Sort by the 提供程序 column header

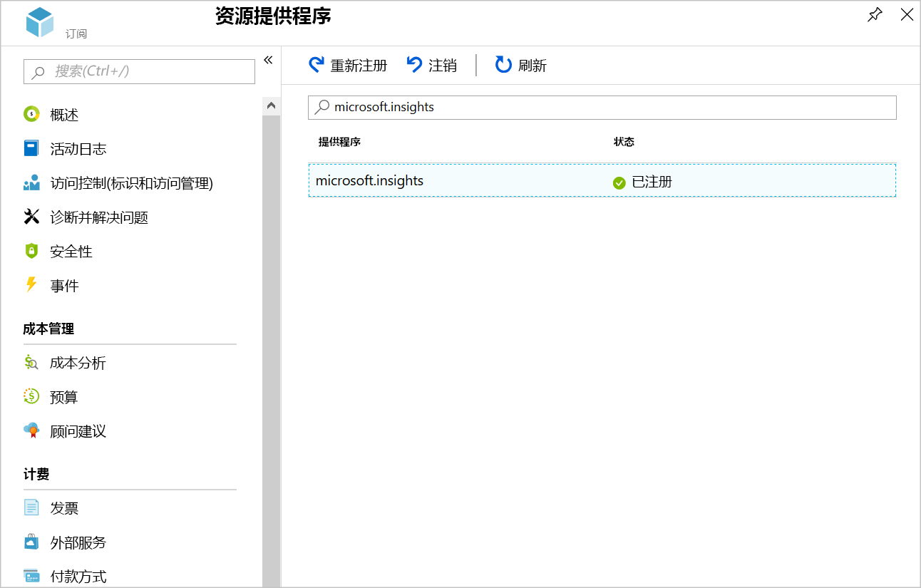click(x=339, y=142)
